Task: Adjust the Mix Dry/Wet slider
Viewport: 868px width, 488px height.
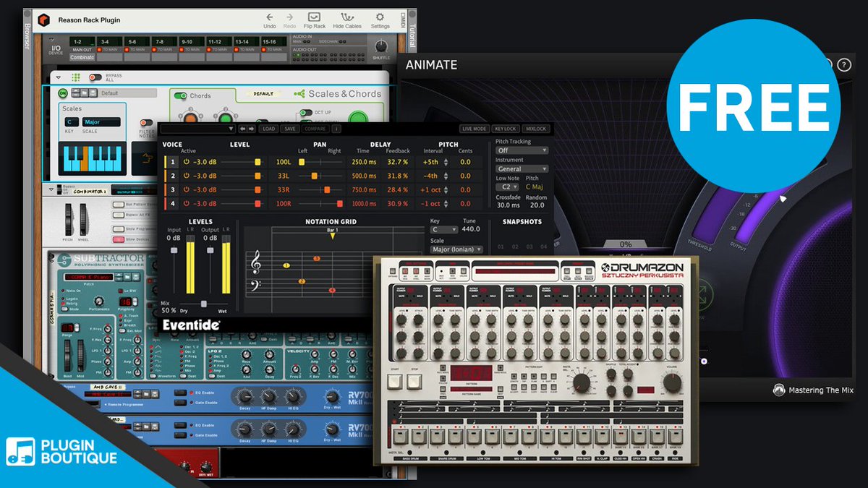Action: point(204,304)
